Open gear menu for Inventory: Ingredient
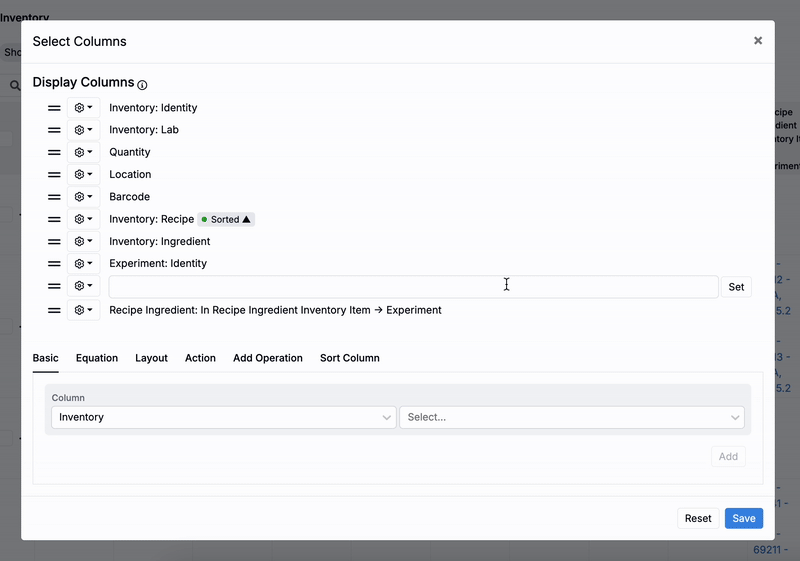This screenshot has height=561, width=800. (x=83, y=242)
